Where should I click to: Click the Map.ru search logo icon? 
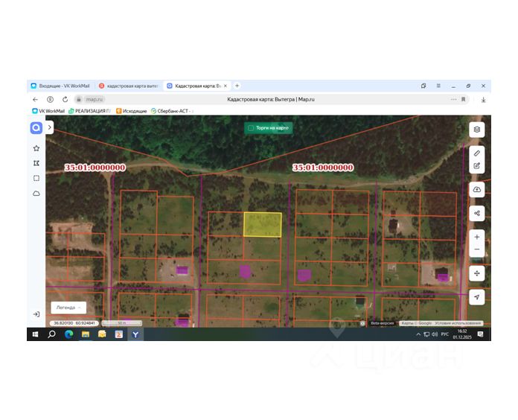pos(36,128)
